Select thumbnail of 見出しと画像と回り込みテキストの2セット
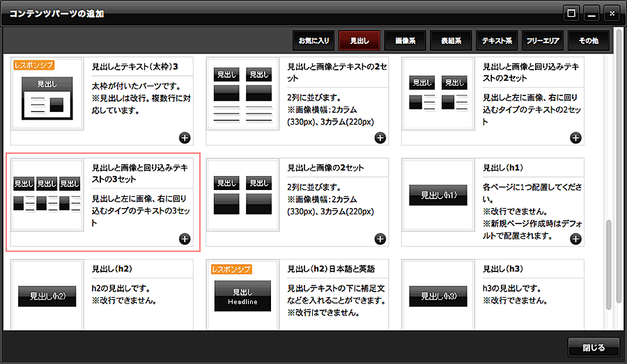The height and width of the screenshot is (364, 627). (438, 93)
